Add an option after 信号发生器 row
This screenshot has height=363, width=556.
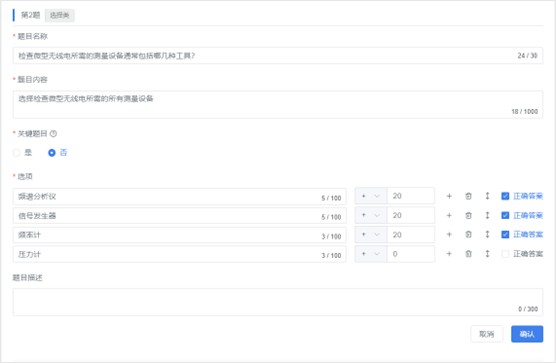point(449,215)
